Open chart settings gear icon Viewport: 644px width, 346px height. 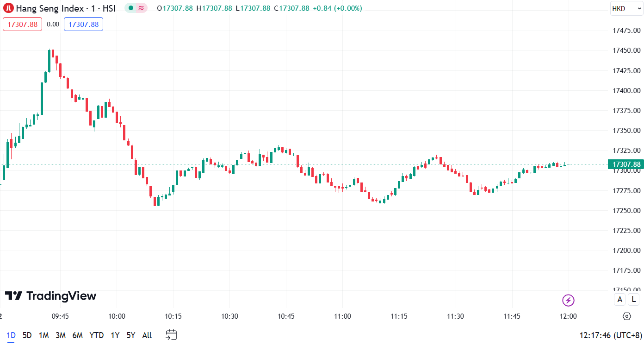coord(627,316)
